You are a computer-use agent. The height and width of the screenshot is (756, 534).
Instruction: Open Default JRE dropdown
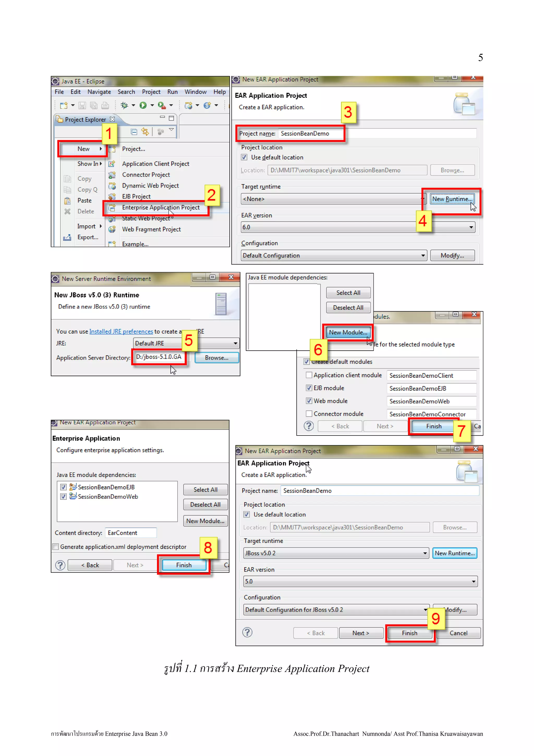186,343
